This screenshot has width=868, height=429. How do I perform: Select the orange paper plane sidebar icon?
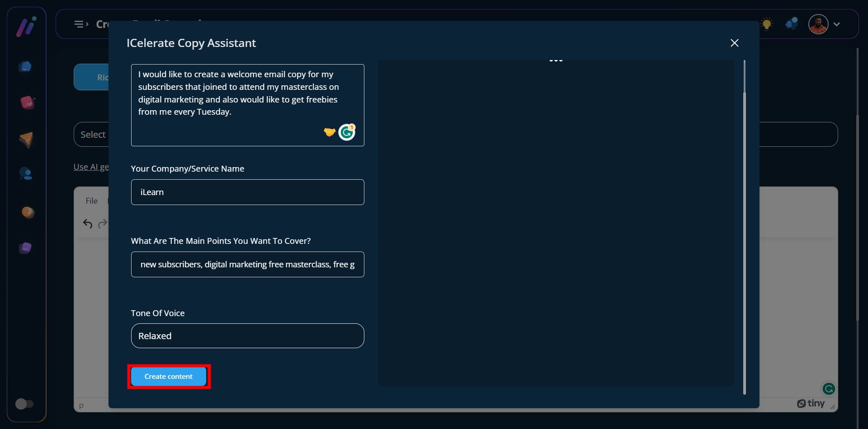[x=26, y=140]
